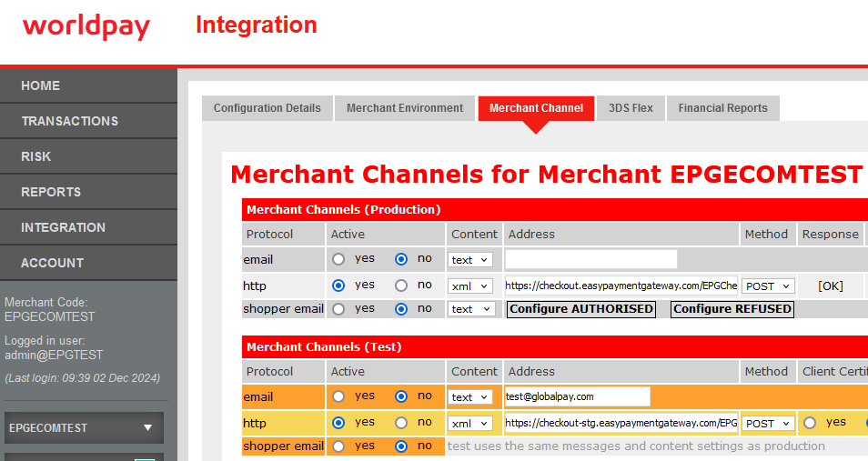Select no for test shopper email
Screen dimensions: 868x461
click(x=401, y=446)
